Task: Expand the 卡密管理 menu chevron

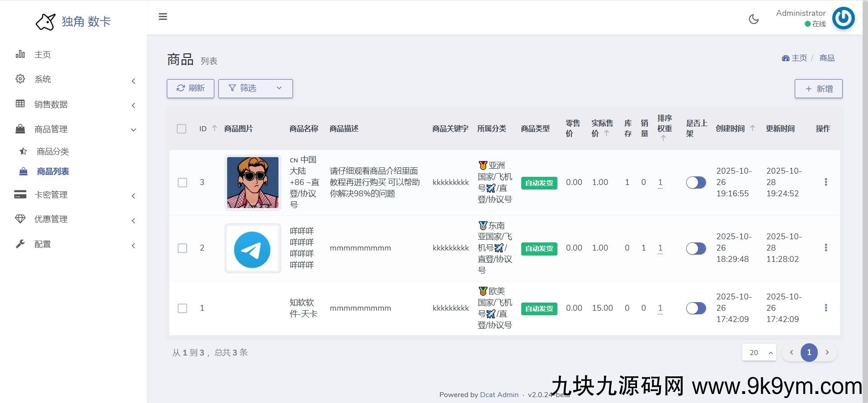Action: pyautogui.click(x=133, y=196)
